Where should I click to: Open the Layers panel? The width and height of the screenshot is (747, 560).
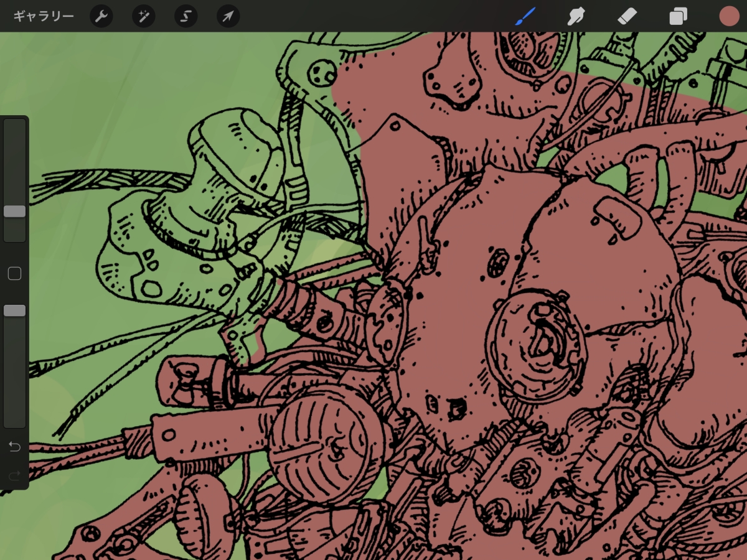point(678,16)
